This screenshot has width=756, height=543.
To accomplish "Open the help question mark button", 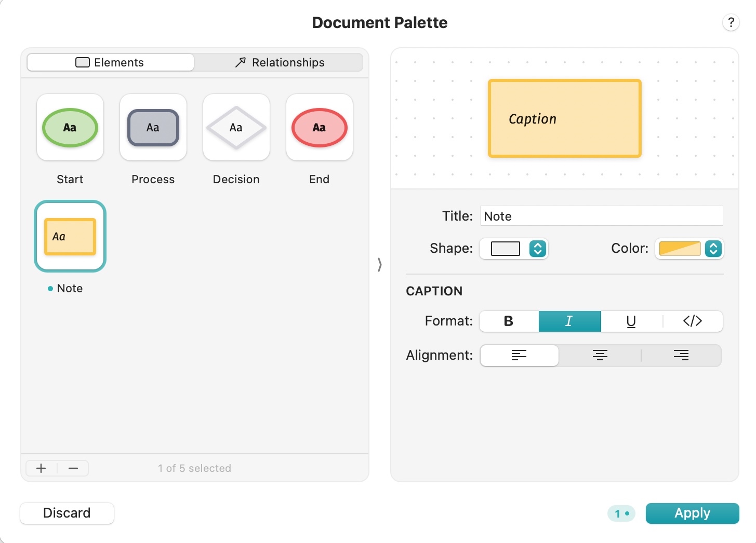I will pyautogui.click(x=731, y=22).
